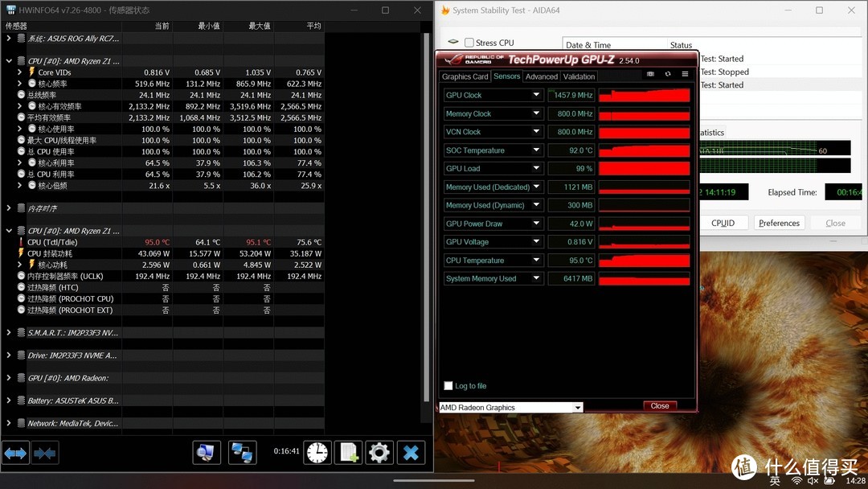Viewport: 868px width, 489px height.
Task: Open the HWiNFO remote monitor computer icon
Action: pyautogui.click(x=207, y=453)
